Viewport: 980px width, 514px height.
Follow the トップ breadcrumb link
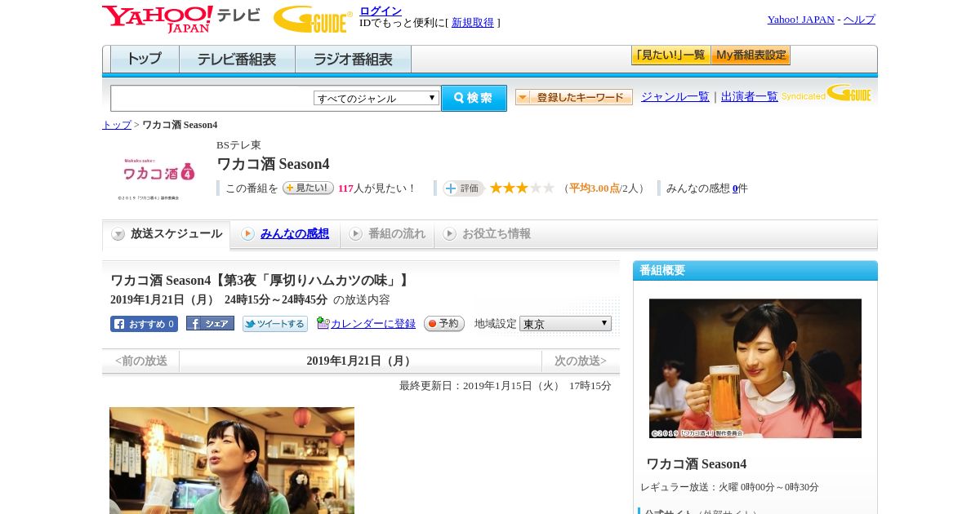click(116, 125)
